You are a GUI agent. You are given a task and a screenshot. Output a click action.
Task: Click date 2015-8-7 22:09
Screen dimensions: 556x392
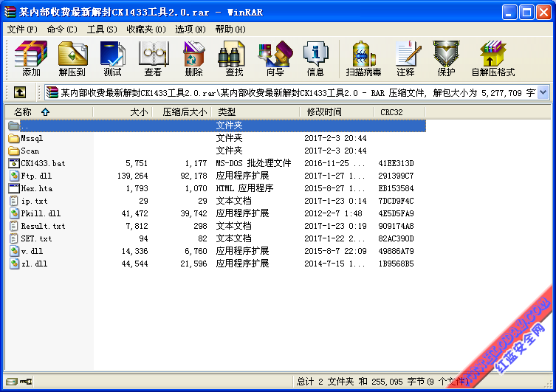point(335,251)
